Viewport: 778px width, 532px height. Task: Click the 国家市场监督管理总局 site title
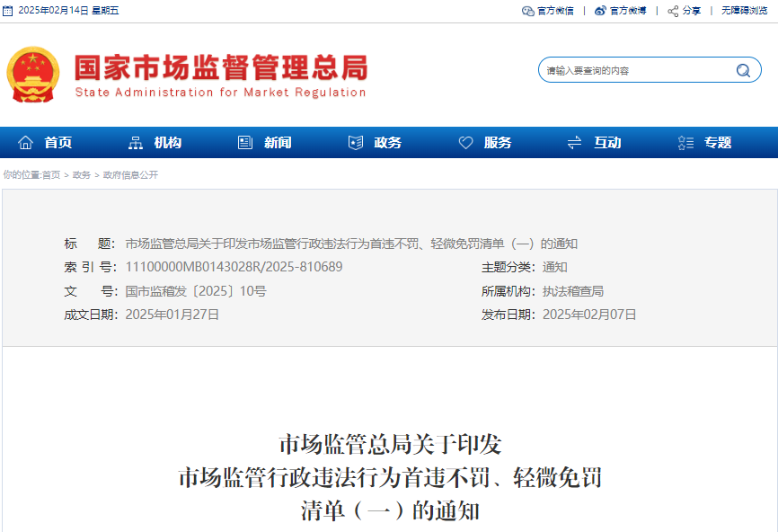click(x=221, y=68)
